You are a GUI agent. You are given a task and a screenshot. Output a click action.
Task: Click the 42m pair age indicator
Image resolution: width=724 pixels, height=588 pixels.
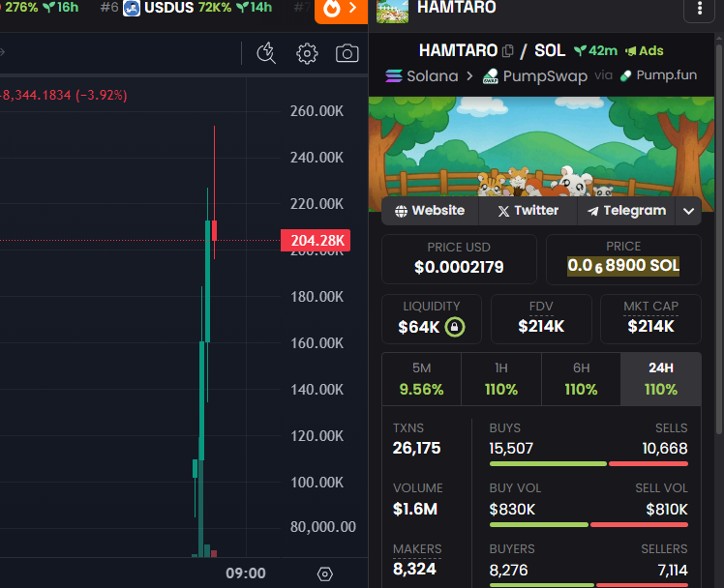pyautogui.click(x=595, y=50)
